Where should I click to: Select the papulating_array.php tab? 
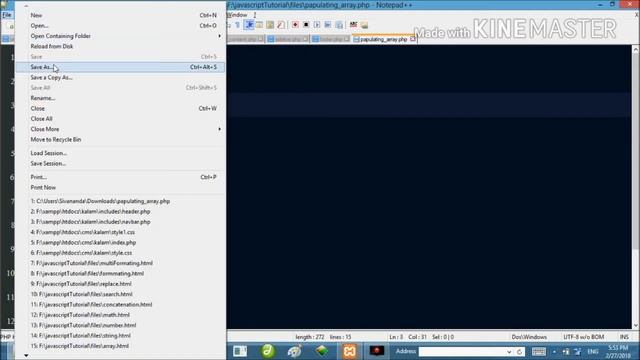tap(383, 39)
